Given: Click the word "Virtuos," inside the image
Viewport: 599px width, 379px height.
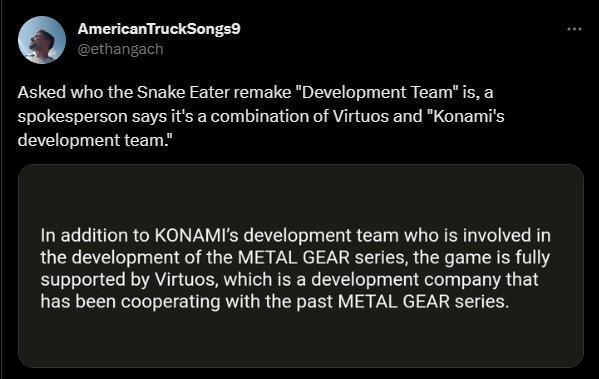Looking at the screenshot, I should [x=187, y=280].
